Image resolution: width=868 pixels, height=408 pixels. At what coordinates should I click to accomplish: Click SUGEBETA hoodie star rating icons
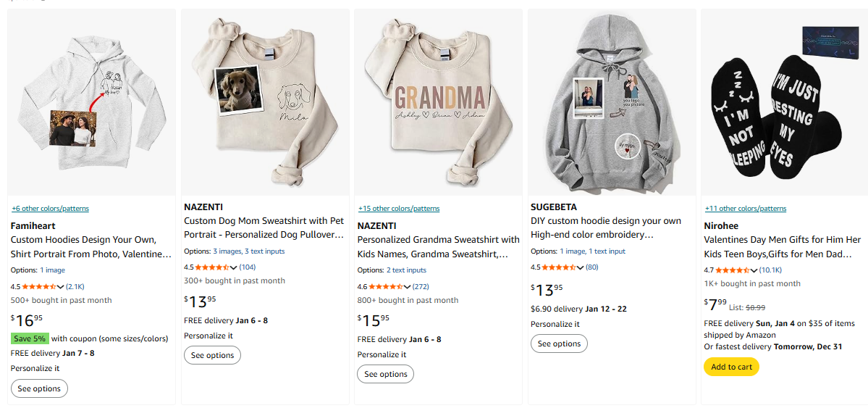[x=556, y=267]
